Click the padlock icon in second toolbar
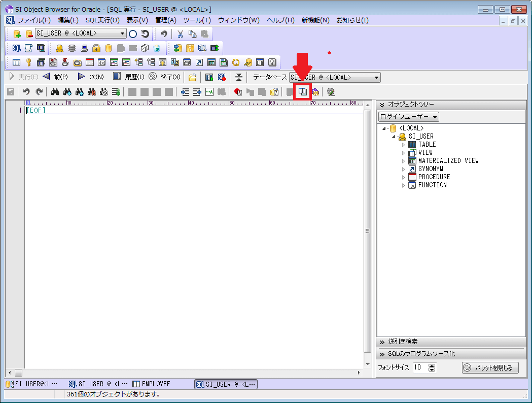Viewport: 532px width, 403px height. point(96,48)
